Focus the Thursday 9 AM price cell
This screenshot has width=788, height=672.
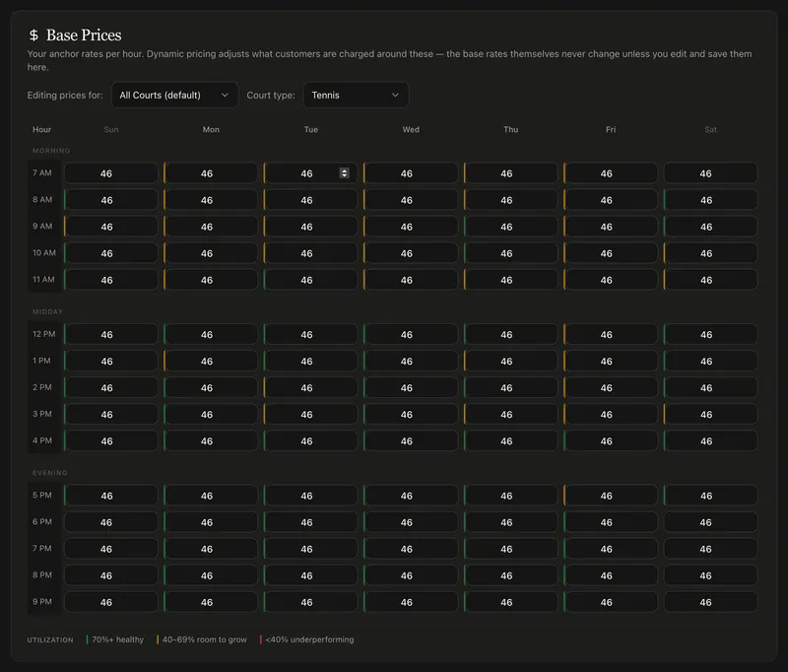(510, 227)
